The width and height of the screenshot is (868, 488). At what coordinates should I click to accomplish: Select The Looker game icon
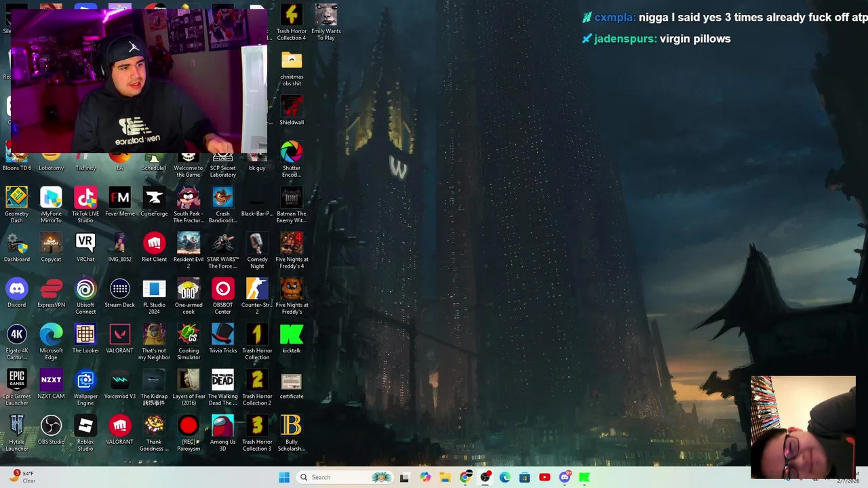85,339
